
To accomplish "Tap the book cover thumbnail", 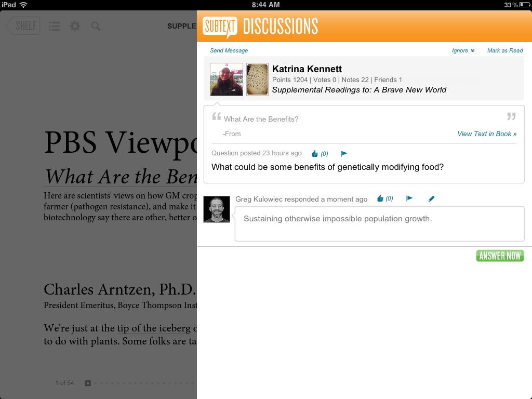I will coord(257,79).
